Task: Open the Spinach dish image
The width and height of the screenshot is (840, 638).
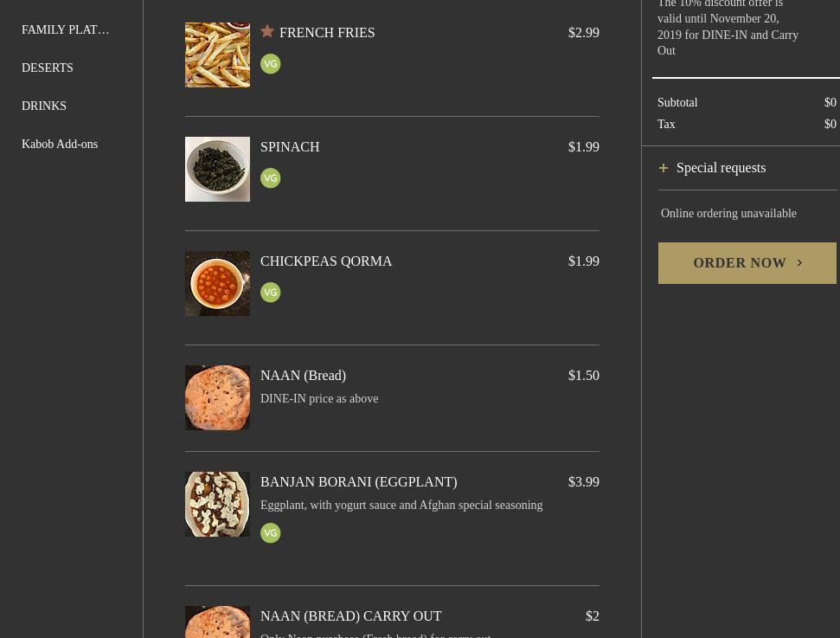Action: pyautogui.click(x=217, y=169)
